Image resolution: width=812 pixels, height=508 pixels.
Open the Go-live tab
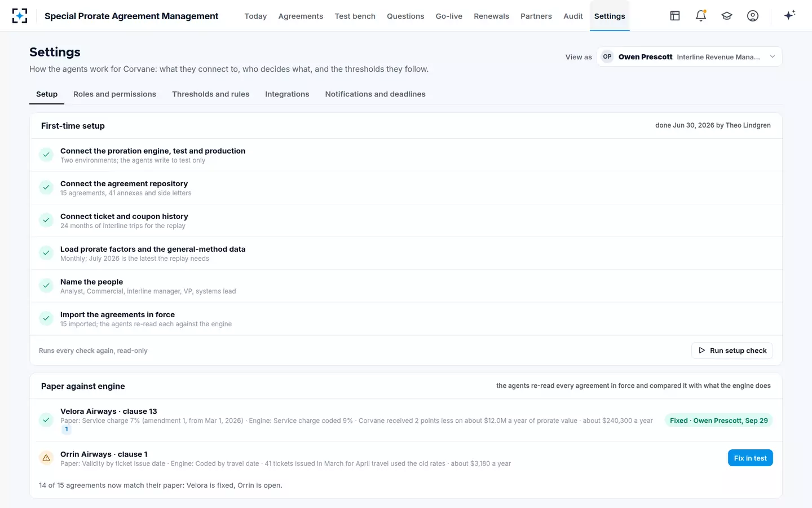449,16
